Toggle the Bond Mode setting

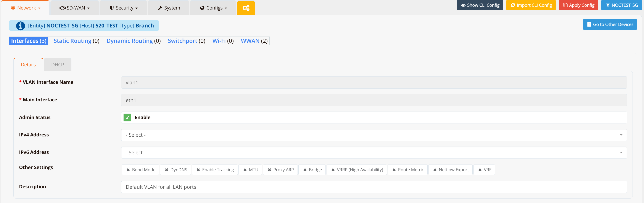pyautogui.click(x=141, y=170)
